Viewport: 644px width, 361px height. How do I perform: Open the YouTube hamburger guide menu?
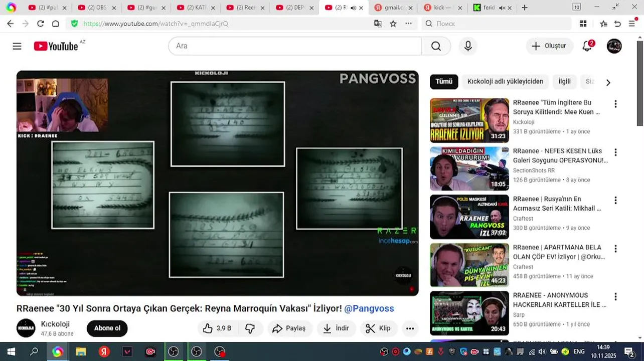click(x=17, y=46)
